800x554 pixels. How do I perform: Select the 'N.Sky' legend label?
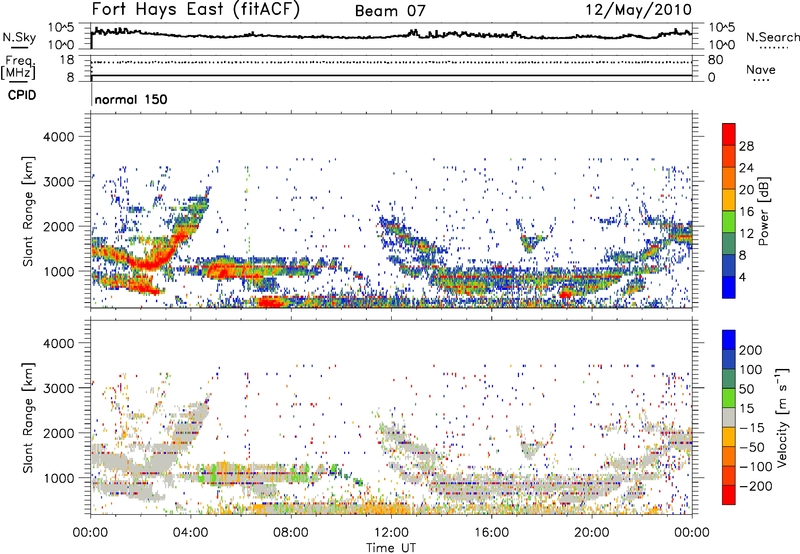[x=19, y=37]
